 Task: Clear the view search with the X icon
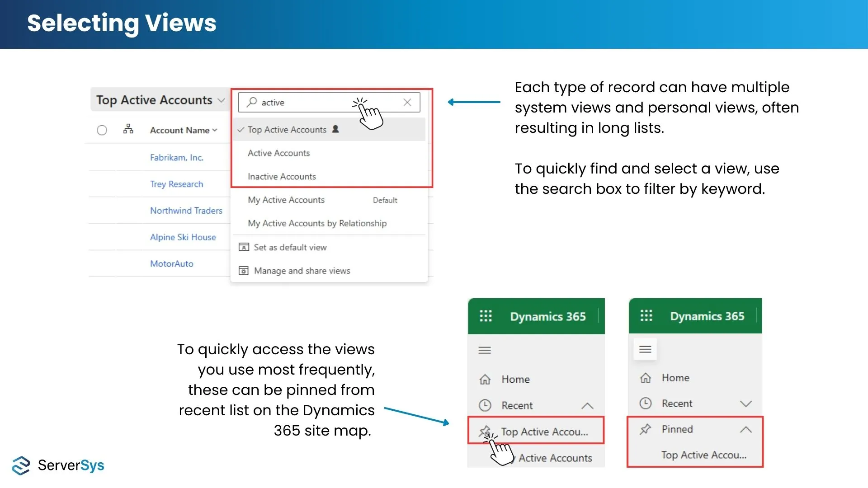pos(407,102)
